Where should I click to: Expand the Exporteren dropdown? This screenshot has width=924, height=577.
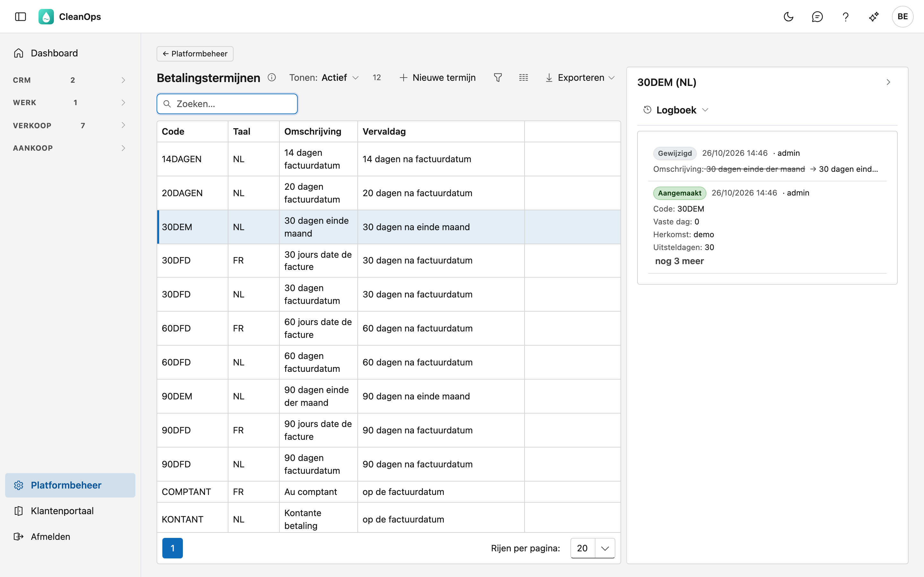coord(580,78)
